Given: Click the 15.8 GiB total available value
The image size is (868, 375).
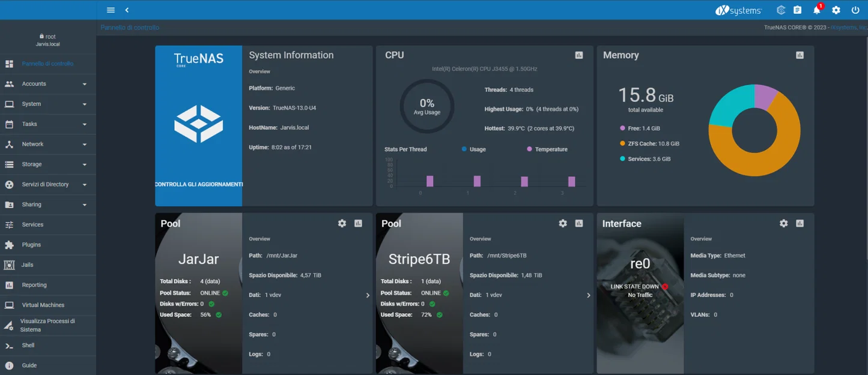Looking at the screenshot, I should point(646,95).
